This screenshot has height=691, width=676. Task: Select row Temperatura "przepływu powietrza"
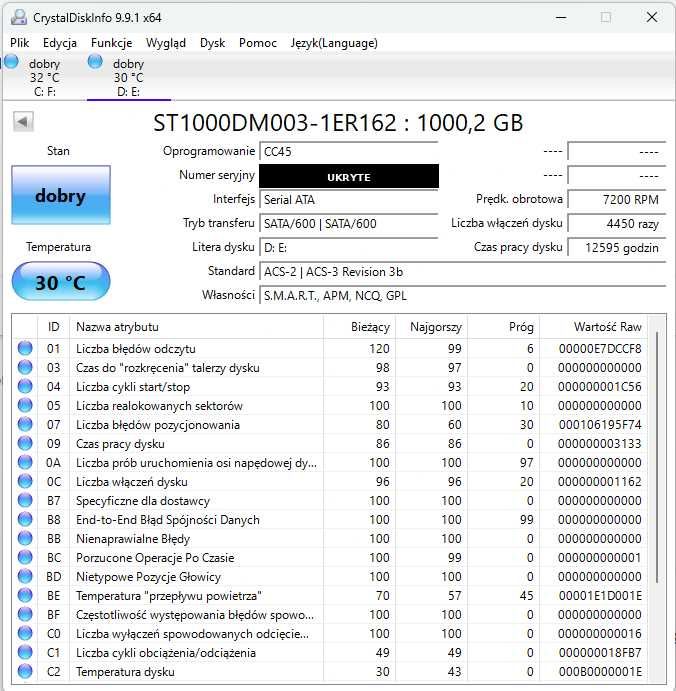click(x=330, y=595)
